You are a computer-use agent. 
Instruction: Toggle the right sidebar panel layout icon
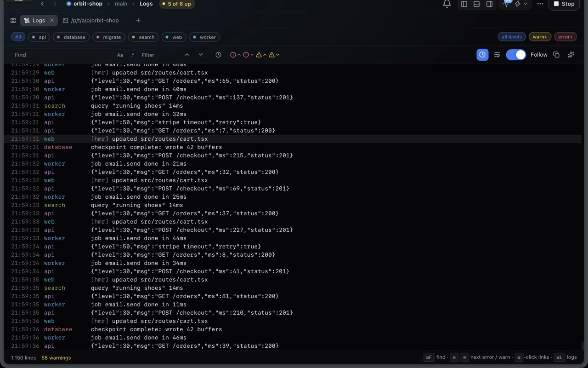coord(490,4)
